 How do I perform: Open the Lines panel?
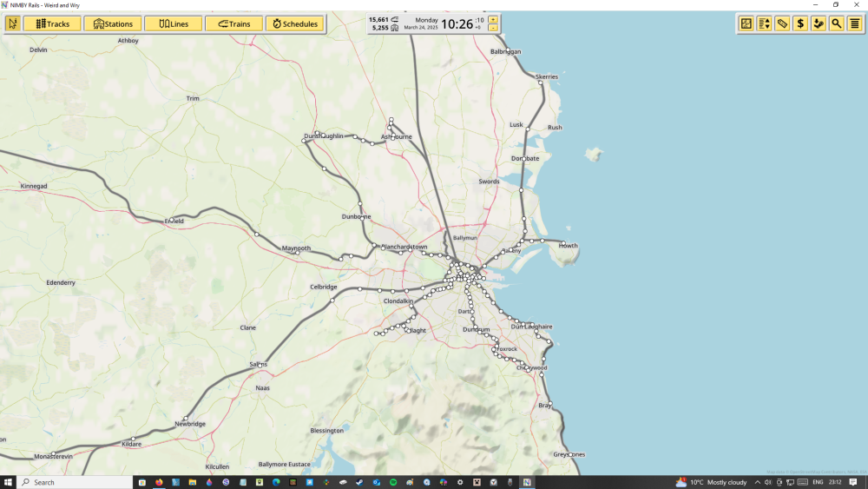pyautogui.click(x=173, y=23)
